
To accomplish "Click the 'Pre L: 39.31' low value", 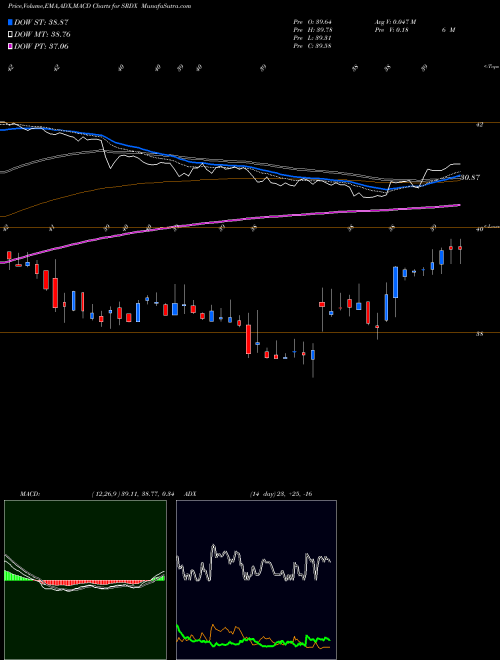I will [x=312, y=38].
